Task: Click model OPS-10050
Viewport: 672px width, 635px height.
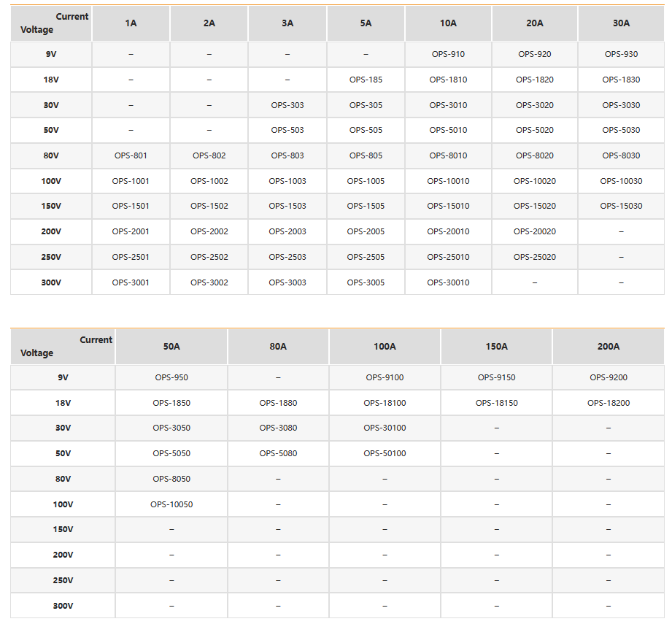Action: click(171, 504)
